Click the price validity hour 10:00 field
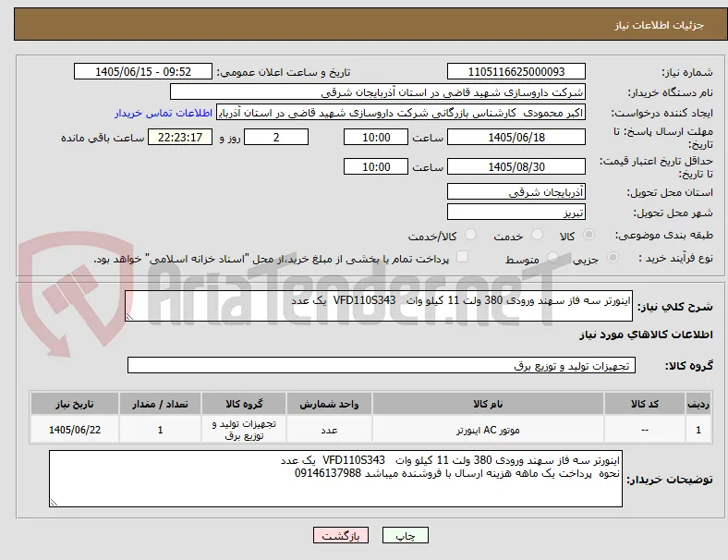Image resolution: width=728 pixels, height=560 pixels. click(x=376, y=166)
